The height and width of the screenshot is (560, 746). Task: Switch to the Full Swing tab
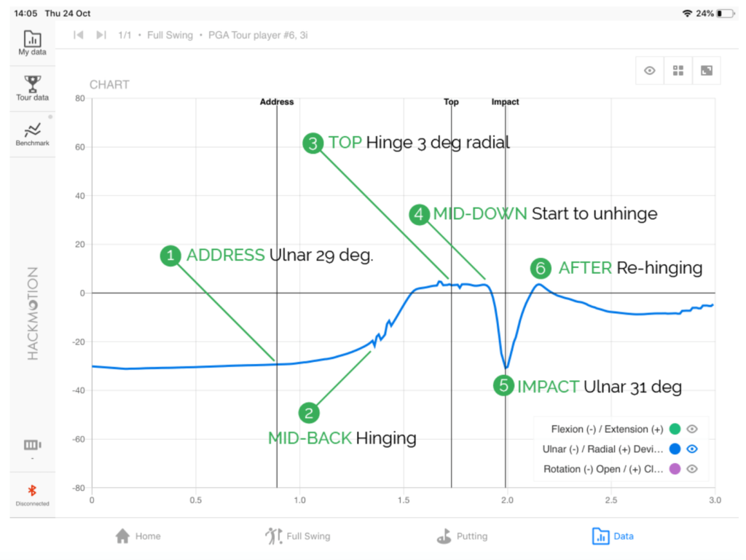tap(297, 537)
